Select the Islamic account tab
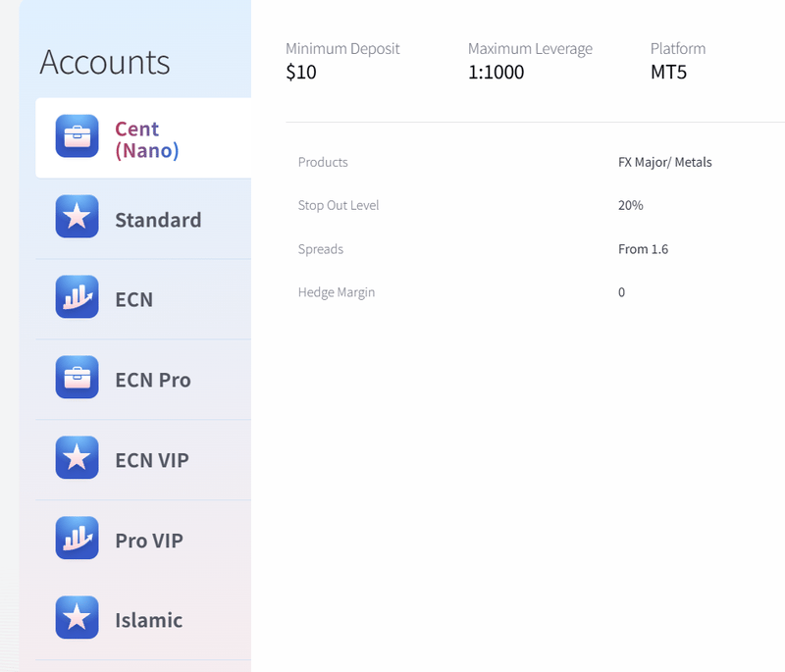 [x=143, y=620]
